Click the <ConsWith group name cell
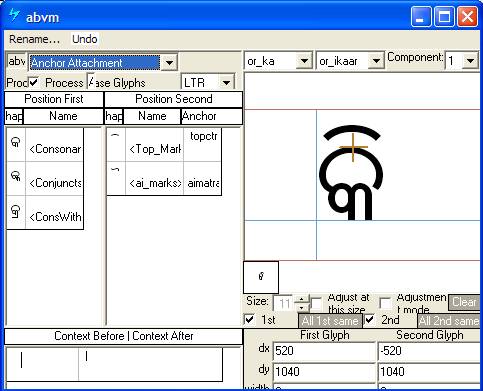 coord(55,213)
